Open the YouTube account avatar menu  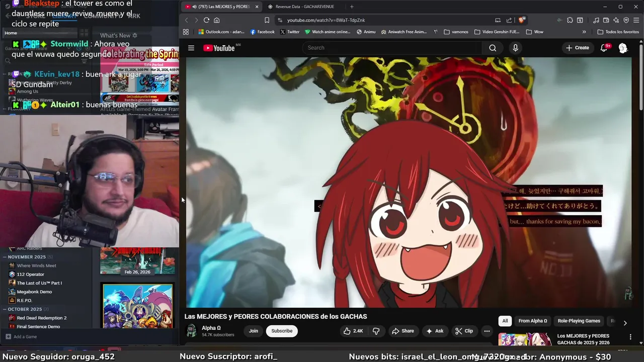pyautogui.click(x=623, y=48)
